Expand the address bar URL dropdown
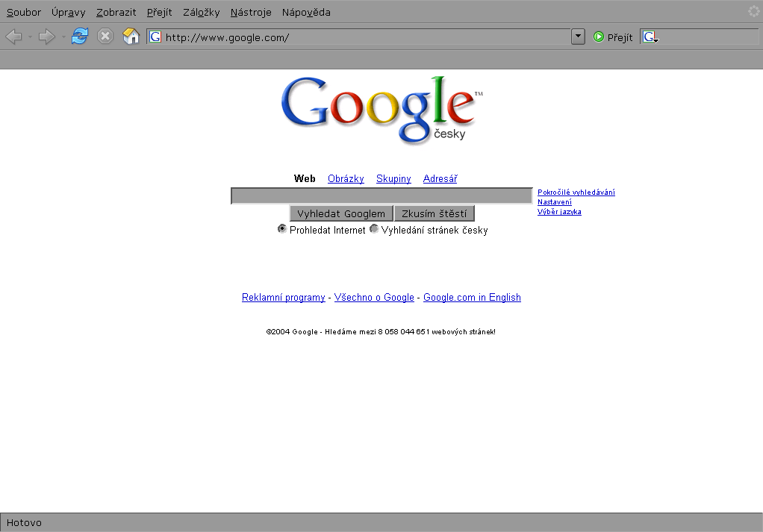This screenshot has height=532, width=763. (x=578, y=37)
